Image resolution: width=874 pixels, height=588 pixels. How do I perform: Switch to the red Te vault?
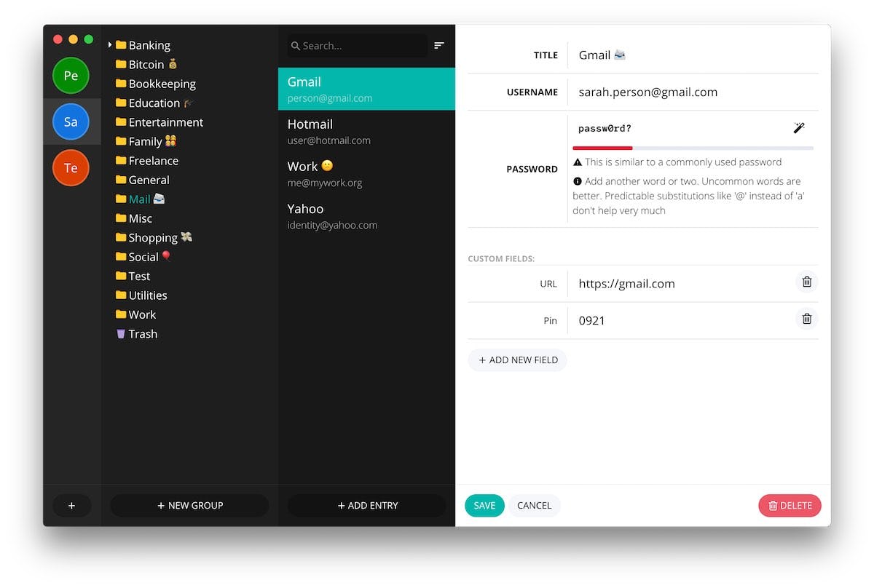[71, 168]
